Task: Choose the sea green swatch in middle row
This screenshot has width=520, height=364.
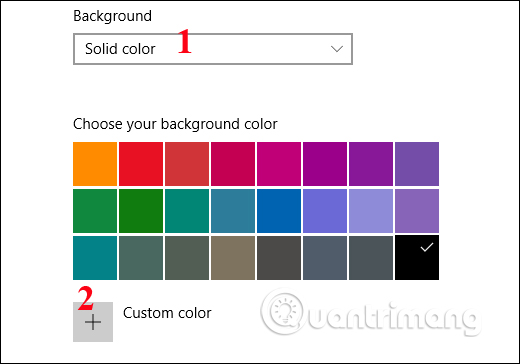Action: (x=187, y=211)
